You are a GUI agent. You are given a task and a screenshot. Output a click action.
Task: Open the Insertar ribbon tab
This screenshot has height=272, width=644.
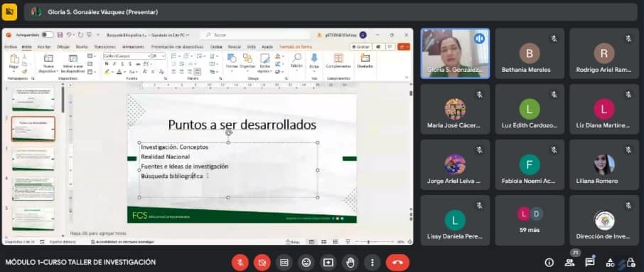click(44, 47)
